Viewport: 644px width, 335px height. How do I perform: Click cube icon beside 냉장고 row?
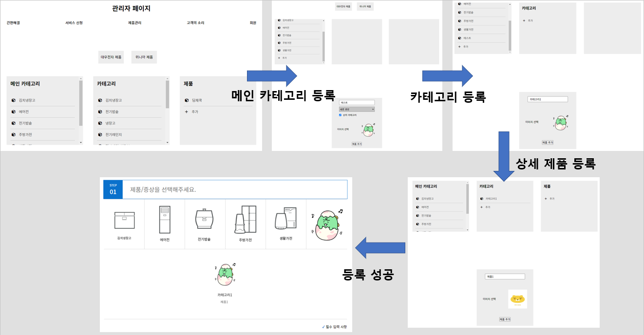[100, 123]
